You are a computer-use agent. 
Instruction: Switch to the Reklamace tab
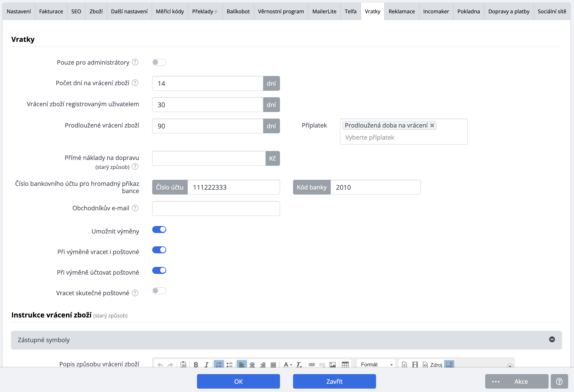(402, 11)
